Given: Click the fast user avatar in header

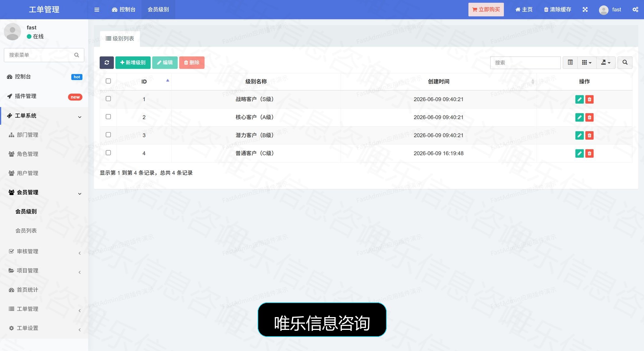Looking at the screenshot, I should (x=603, y=10).
